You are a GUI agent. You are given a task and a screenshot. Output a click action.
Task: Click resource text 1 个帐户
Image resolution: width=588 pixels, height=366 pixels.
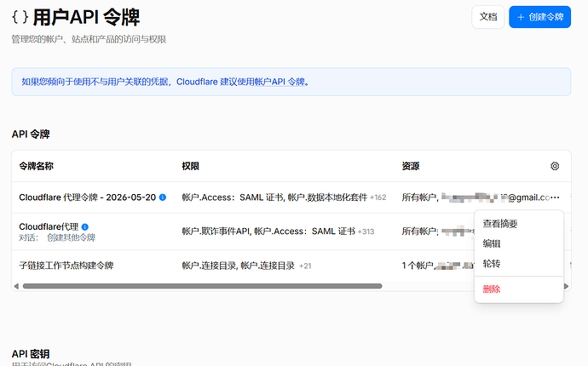pyautogui.click(x=418, y=266)
